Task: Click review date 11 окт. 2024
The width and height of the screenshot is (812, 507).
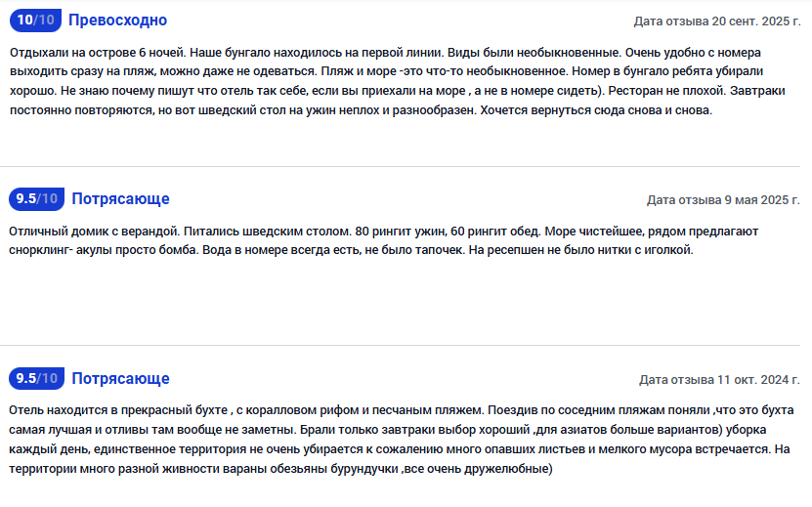Action: coord(719,380)
